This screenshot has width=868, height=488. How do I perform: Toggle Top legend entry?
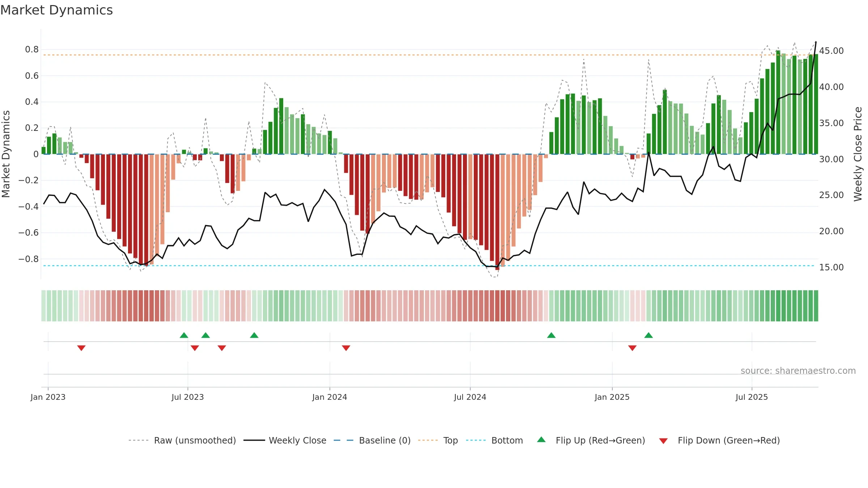[x=438, y=440]
